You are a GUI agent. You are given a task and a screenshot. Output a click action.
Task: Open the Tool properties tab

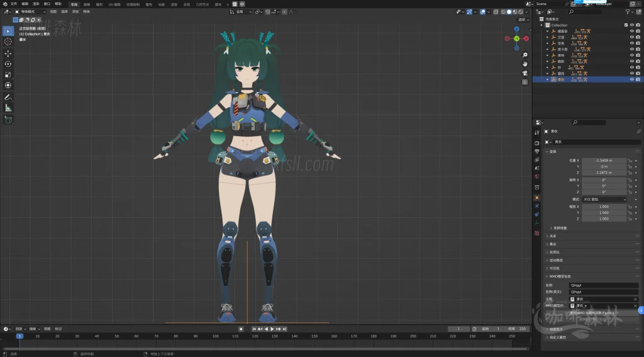537,132
